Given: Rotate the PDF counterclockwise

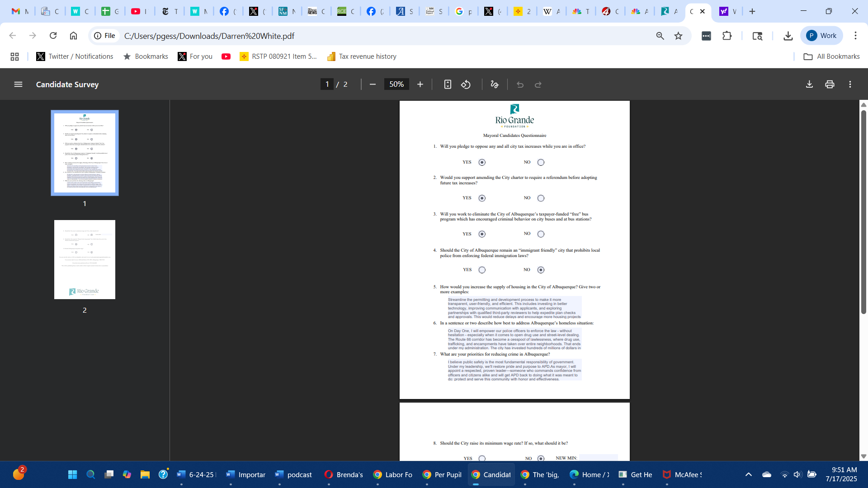Looking at the screenshot, I should tap(466, 84).
